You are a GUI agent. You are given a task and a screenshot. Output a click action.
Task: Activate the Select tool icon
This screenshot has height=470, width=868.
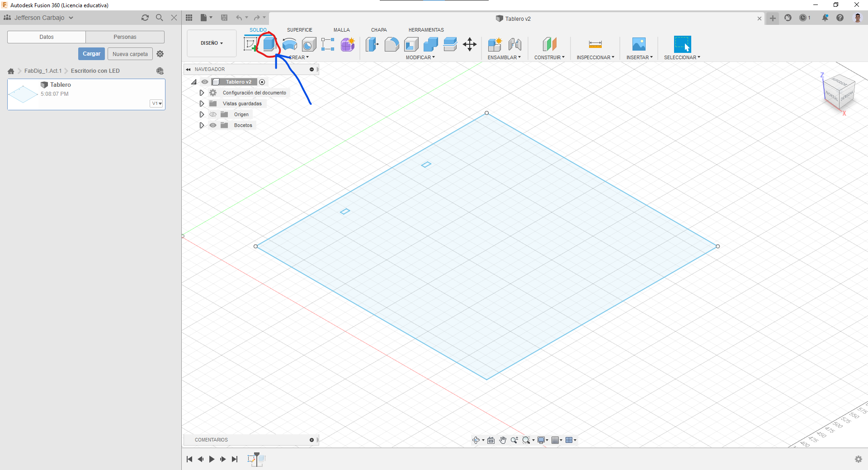682,44
